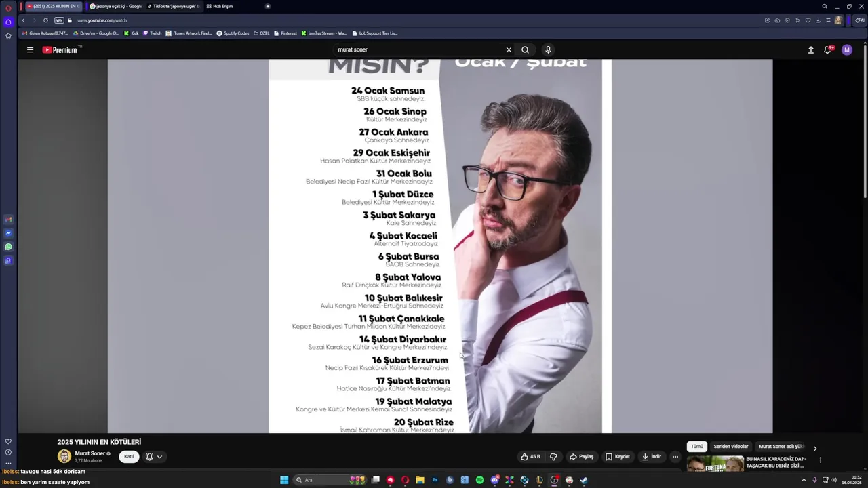Open the YouTube account avatar menu
Viewport: 868px width, 488px height.
tap(846, 49)
